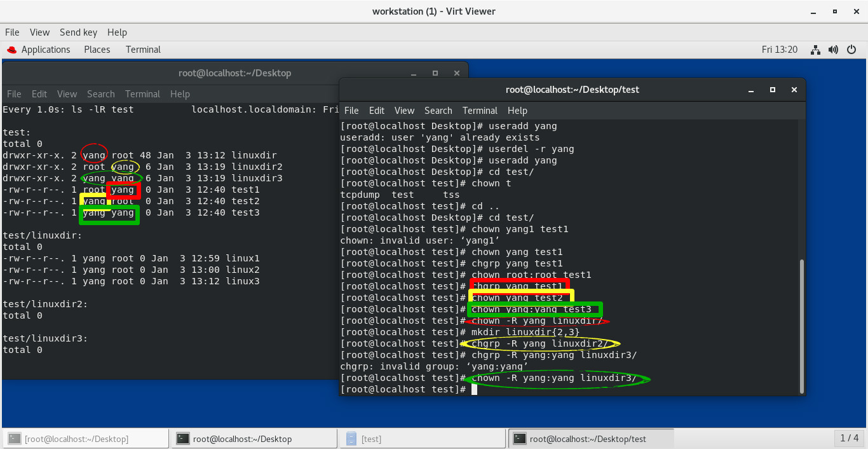The width and height of the screenshot is (868, 449).
Task: Open the Virt Viewer View menu
Action: click(39, 32)
